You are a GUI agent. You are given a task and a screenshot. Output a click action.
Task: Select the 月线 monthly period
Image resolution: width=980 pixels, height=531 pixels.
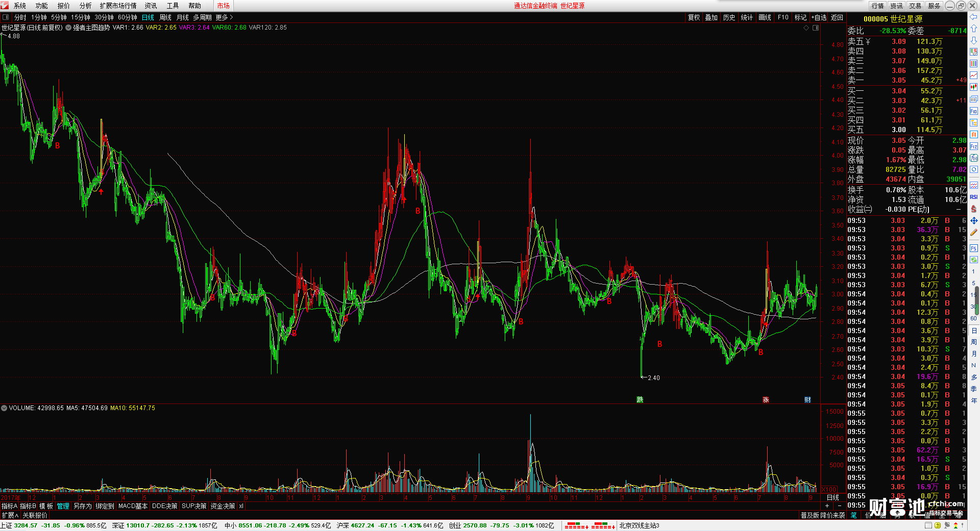pos(183,17)
